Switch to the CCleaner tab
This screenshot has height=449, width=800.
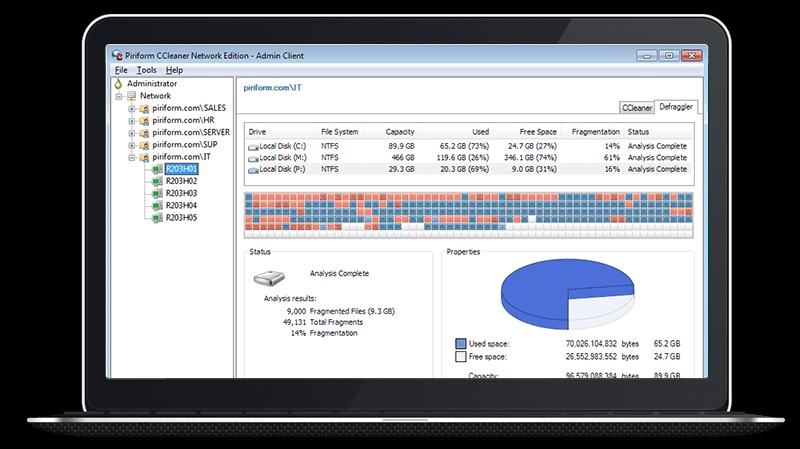coord(637,108)
